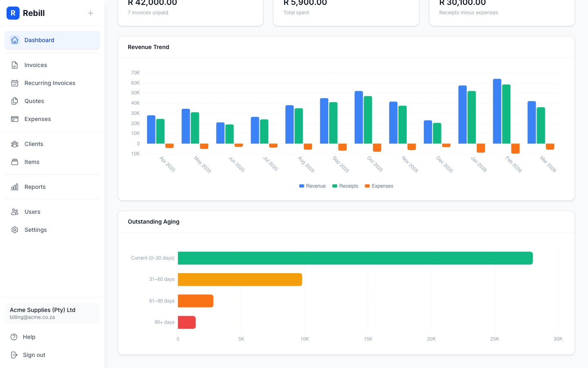Open Settings with the gear icon
This screenshot has width=588, height=368.
pos(15,230)
